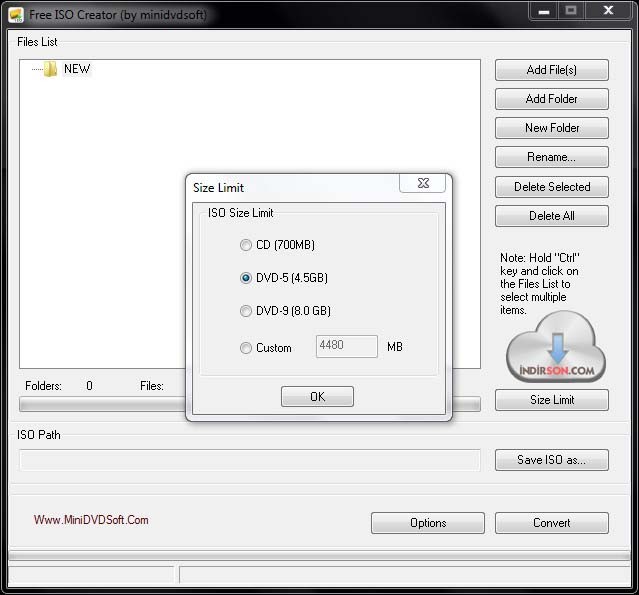Click the Files: count label
The width and height of the screenshot is (639, 595).
click(152, 386)
